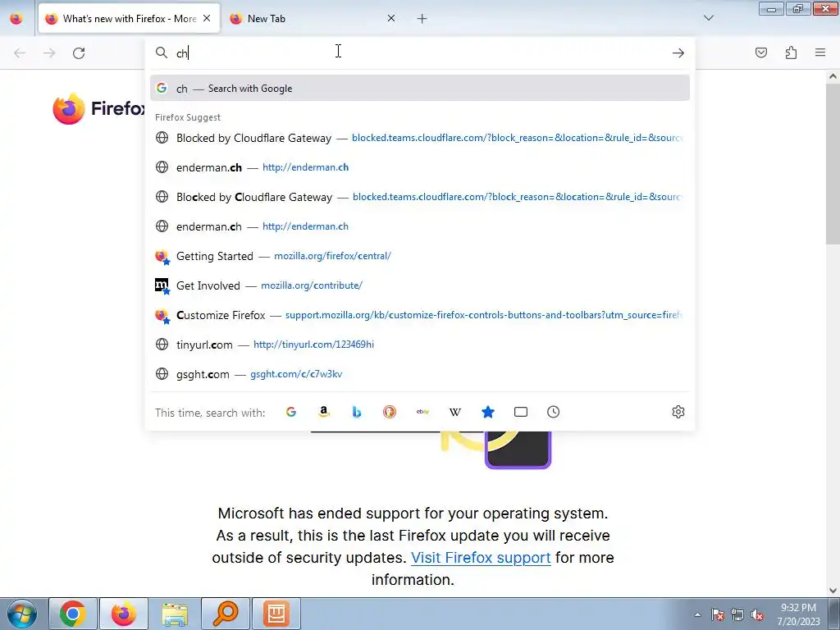Show hidden tray icons arrow

[x=697, y=614]
